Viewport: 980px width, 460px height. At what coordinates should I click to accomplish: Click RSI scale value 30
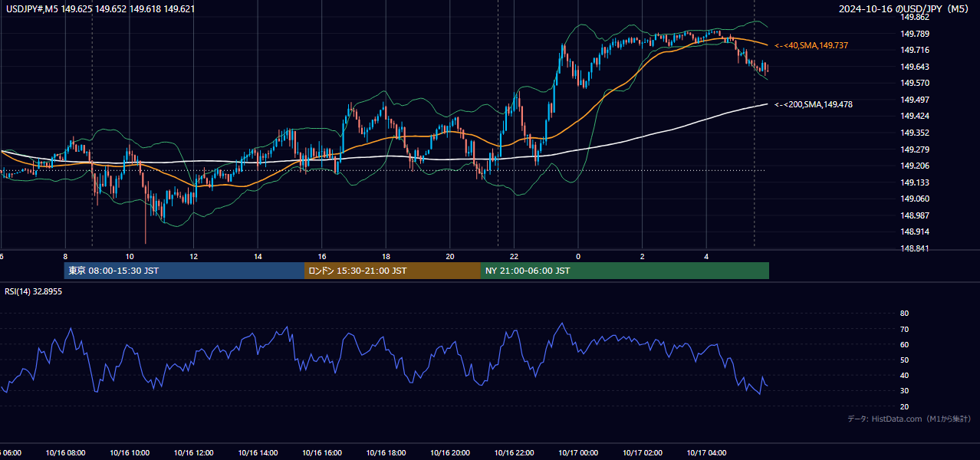coord(904,391)
